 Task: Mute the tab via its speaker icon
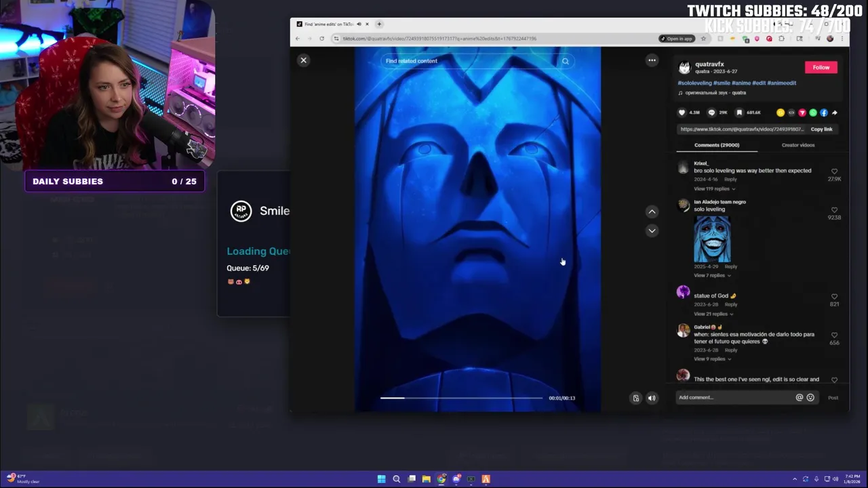click(x=359, y=24)
